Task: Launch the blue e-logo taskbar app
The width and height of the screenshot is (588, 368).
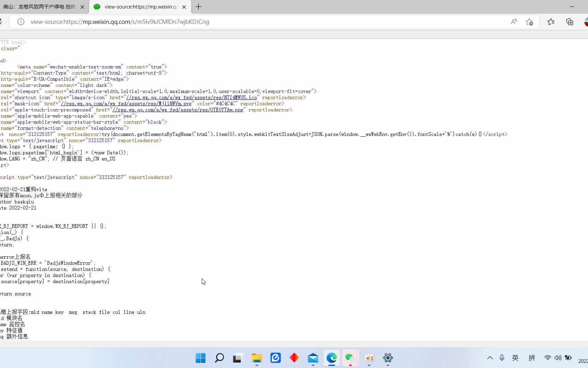Action: (x=275, y=358)
